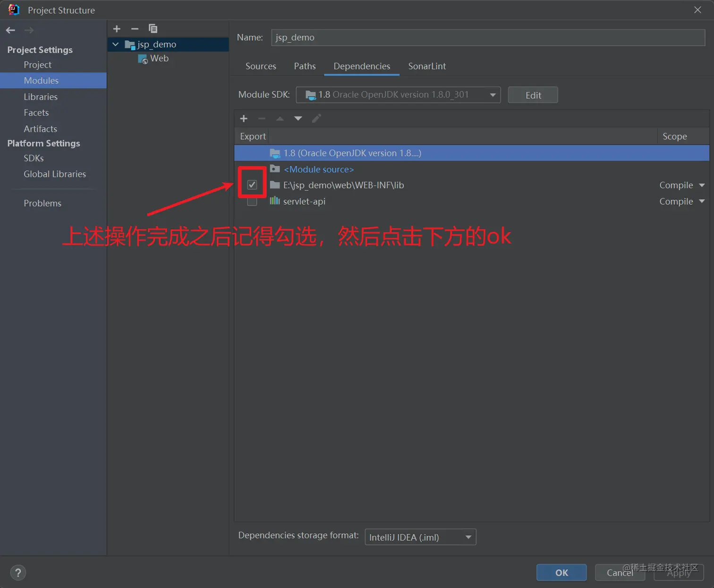
Task: Edit the selected dependency with pencil icon
Action: 316,118
